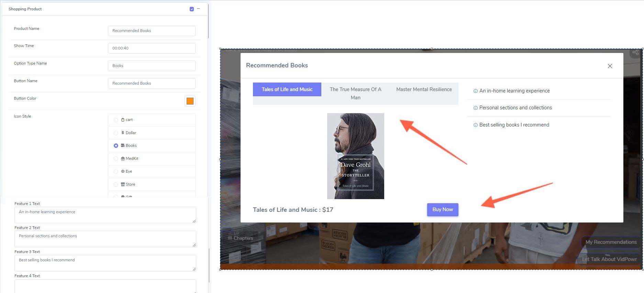Screen dimensions: 644x293
Task: Edit the Button Name field
Action: tap(152, 83)
